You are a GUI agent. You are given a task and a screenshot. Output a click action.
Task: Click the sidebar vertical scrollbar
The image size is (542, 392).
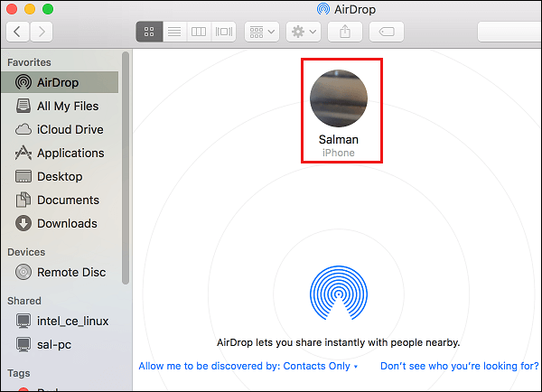pos(126,168)
